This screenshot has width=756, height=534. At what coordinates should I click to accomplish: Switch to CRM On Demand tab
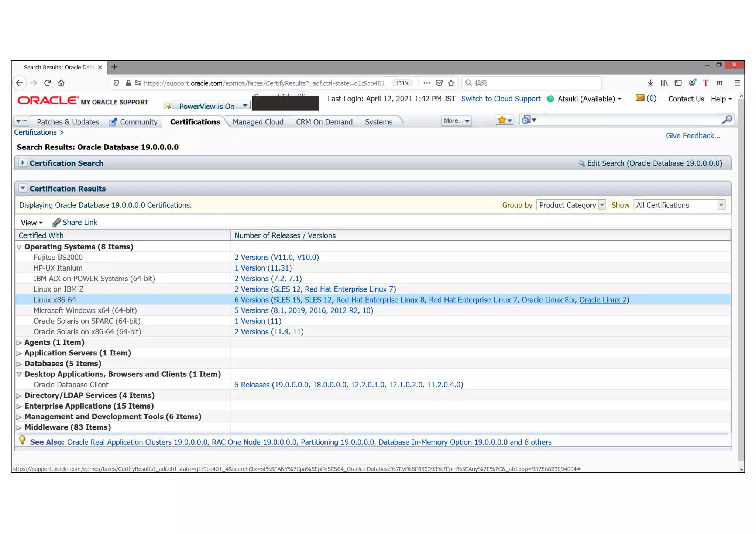pos(324,122)
